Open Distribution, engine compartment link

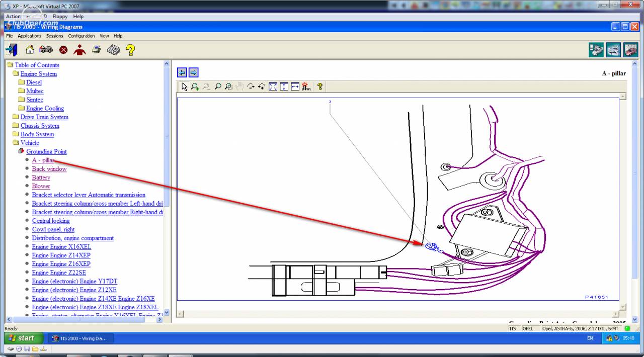(x=73, y=238)
